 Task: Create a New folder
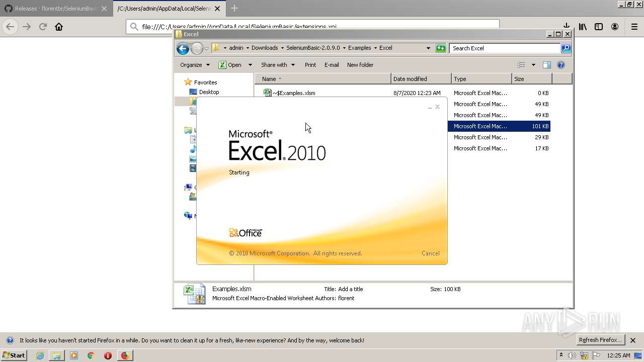point(360,65)
